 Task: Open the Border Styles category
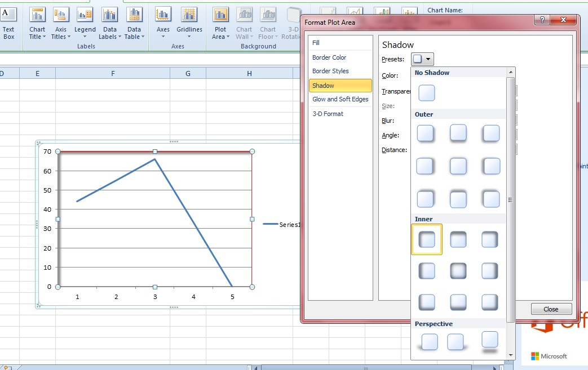tap(330, 71)
